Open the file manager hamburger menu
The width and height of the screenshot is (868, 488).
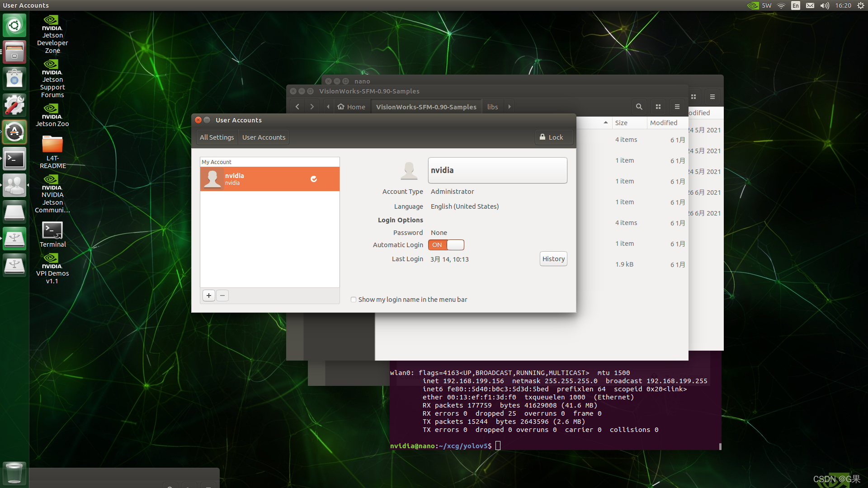[677, 107]
